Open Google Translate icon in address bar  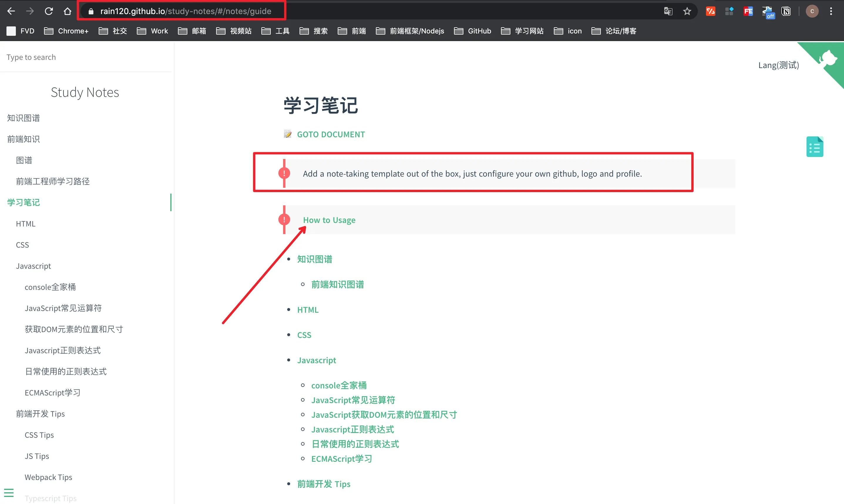point(668,11)
